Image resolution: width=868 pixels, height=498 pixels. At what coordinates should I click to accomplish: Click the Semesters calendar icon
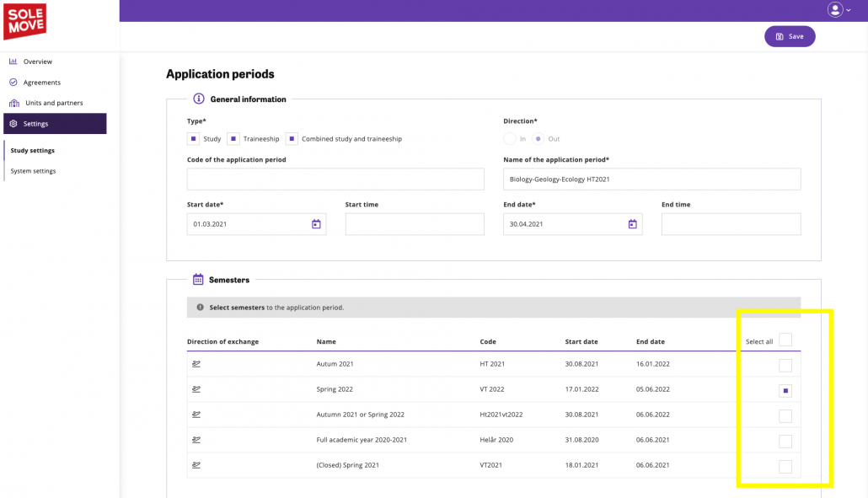tap(198, 280)
